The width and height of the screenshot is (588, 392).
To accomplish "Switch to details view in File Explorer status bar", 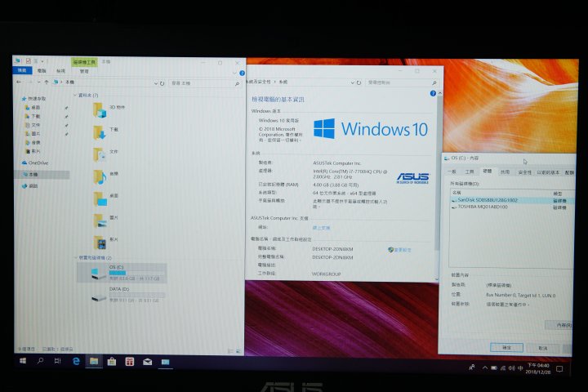I will point(230,351).
